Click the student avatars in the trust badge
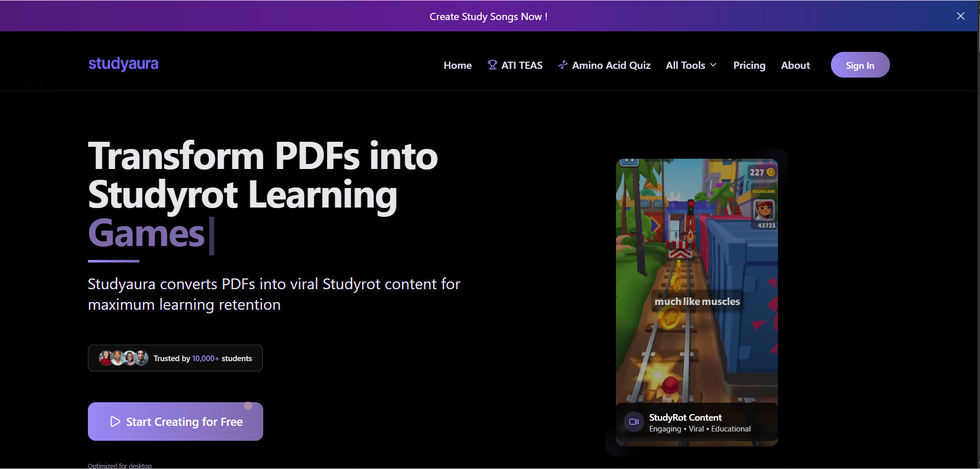This screenshot has height=469, width=980. coord(123,358)
